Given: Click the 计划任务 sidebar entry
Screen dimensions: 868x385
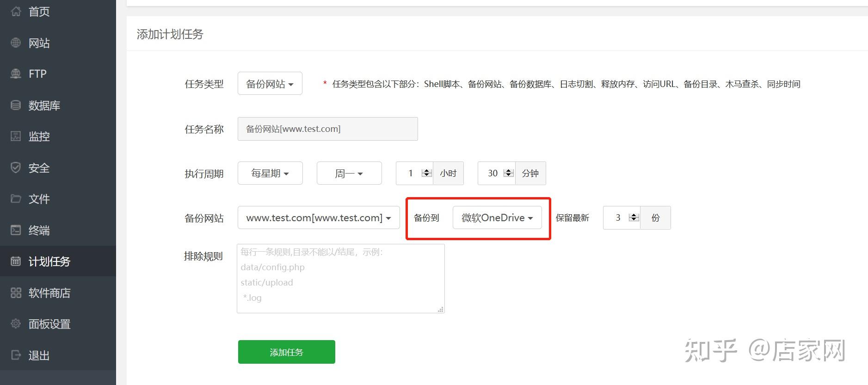Looking at the screenshot, I should pyautogui.click(x=58, y=261).
